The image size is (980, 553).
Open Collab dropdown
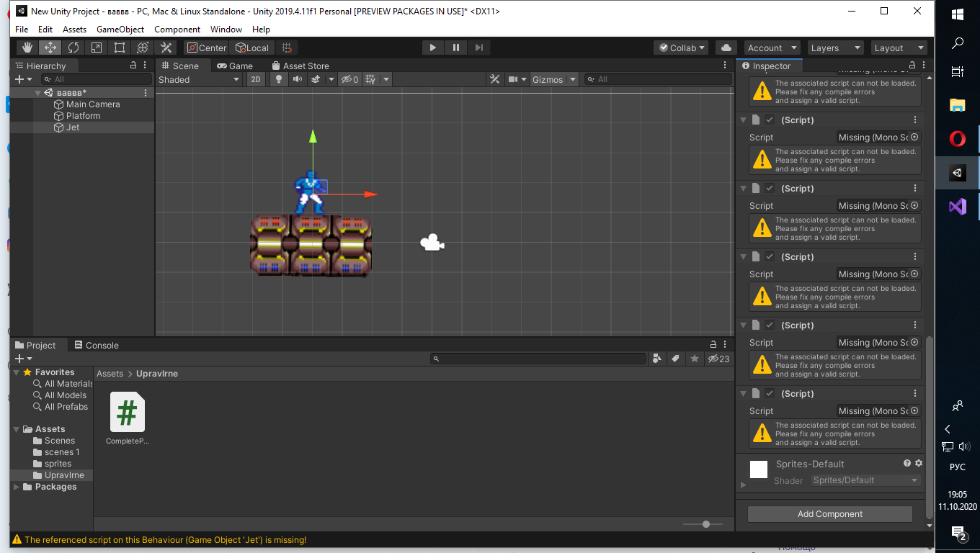click(x=681, y=48)
